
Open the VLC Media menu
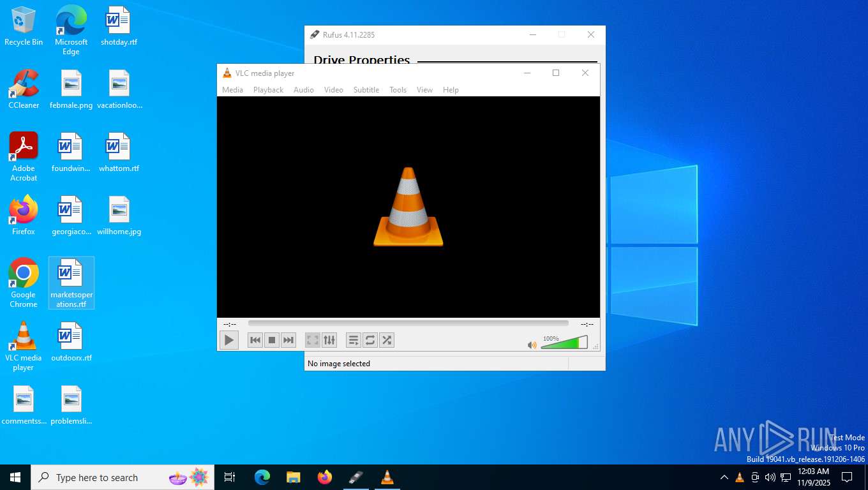(232, 90)
